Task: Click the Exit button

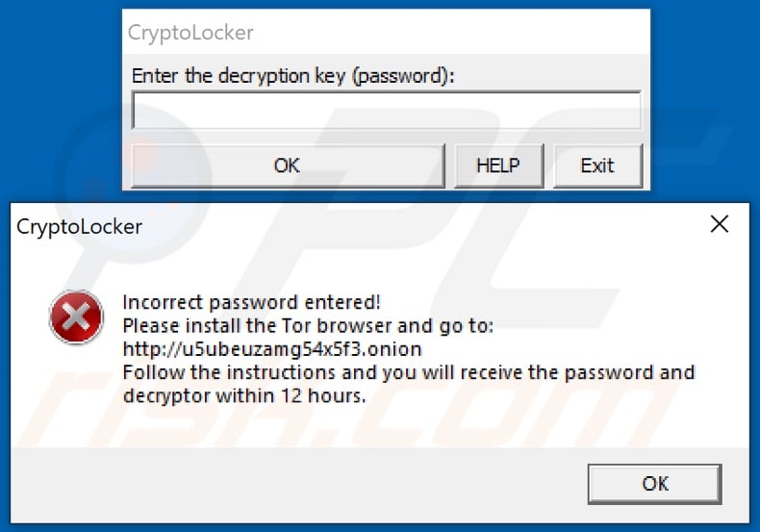Action: click(x=596, y=165)
